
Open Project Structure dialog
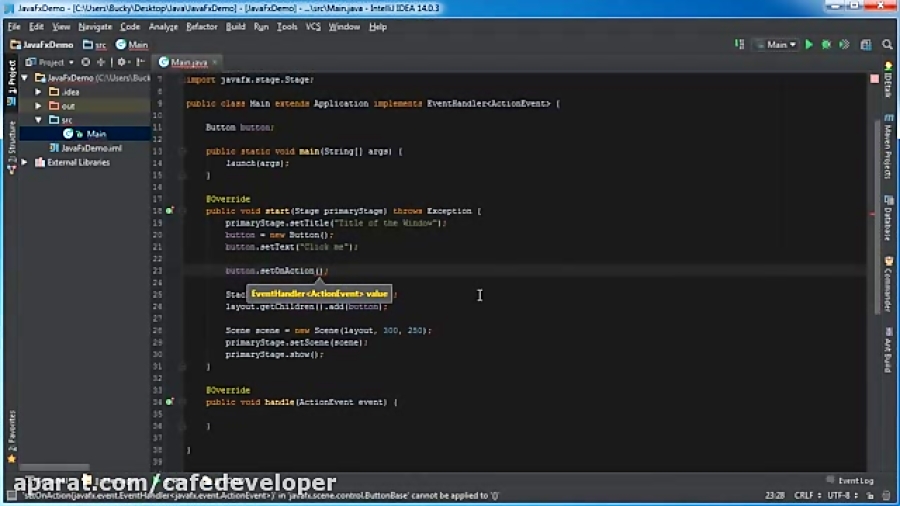(x=866, y=45)
